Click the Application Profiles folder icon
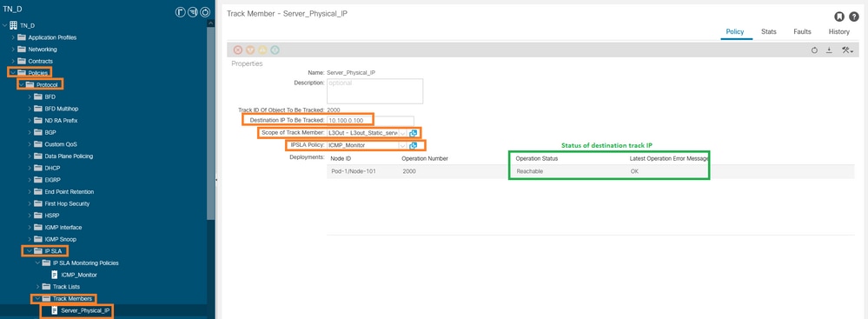 (22, 37)
